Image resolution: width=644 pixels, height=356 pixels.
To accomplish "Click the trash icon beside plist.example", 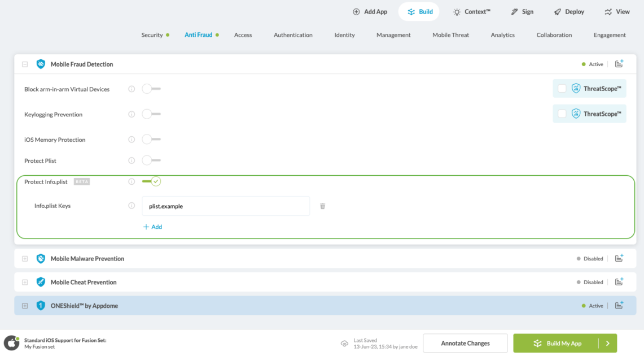I will tap(322, 206).
